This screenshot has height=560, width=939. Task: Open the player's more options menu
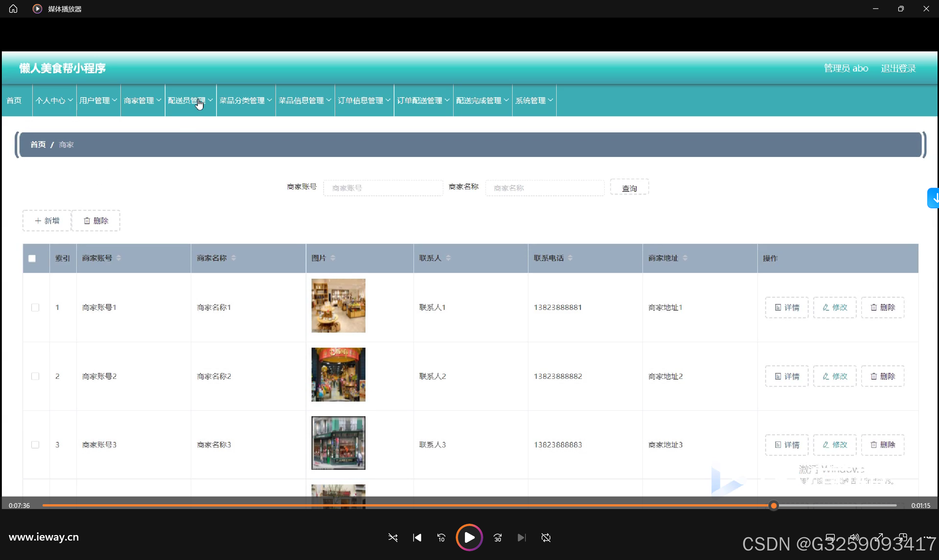[x=927, y=537]
